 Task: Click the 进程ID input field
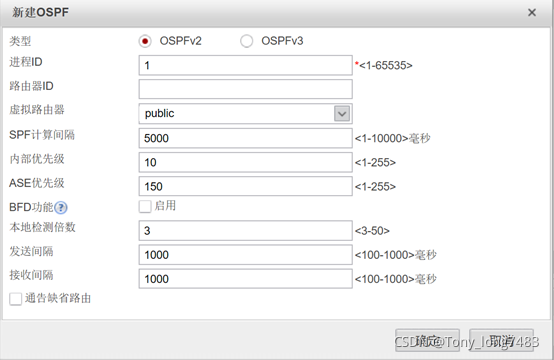click(x=246, y=65)
